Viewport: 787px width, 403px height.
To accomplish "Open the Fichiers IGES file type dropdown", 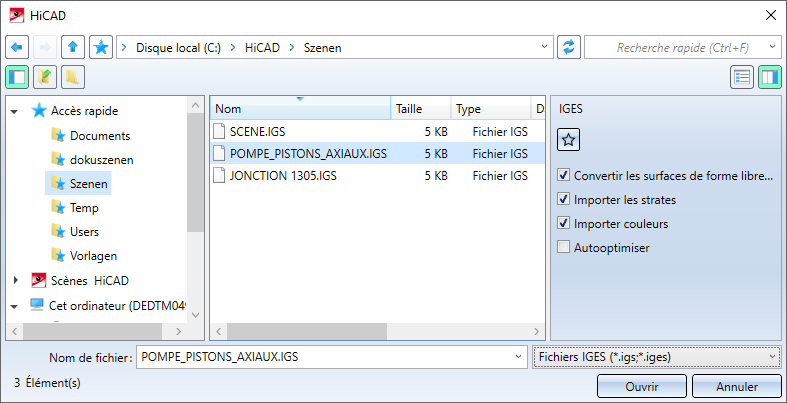I will pos(656,357).
